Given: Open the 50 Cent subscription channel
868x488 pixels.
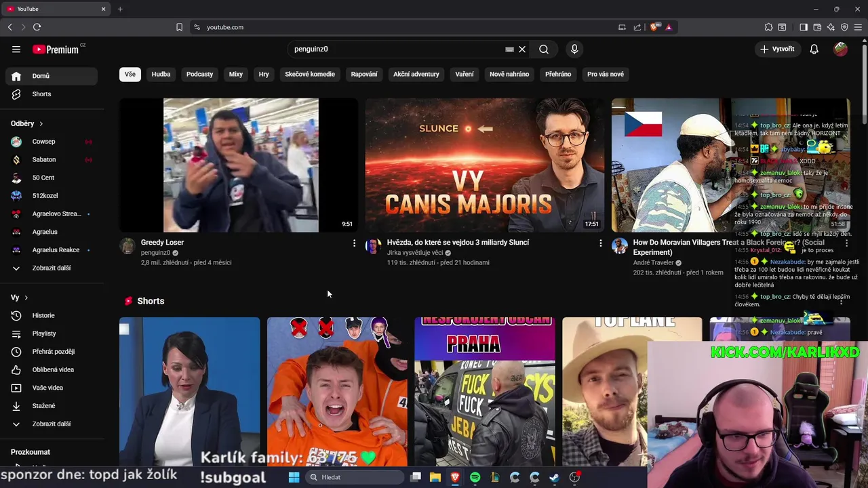Looking at the screenshot, I should click(x=52, y=178).
